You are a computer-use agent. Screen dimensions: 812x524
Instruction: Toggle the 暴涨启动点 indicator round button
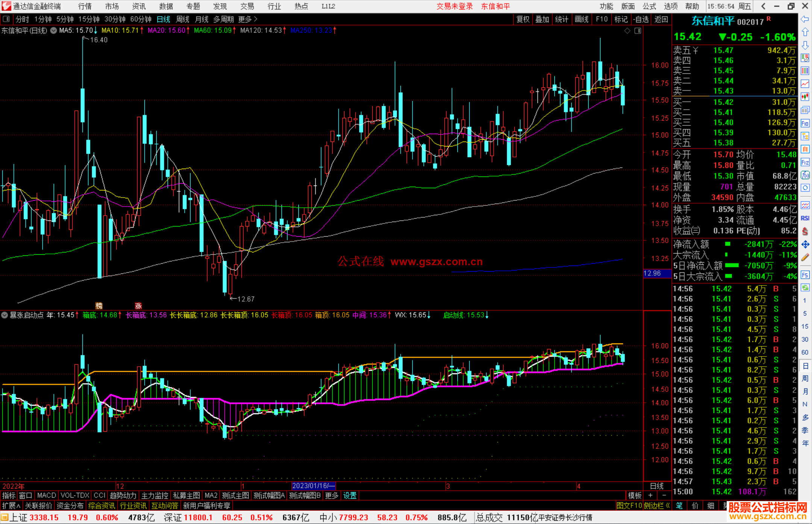(5, 315)
